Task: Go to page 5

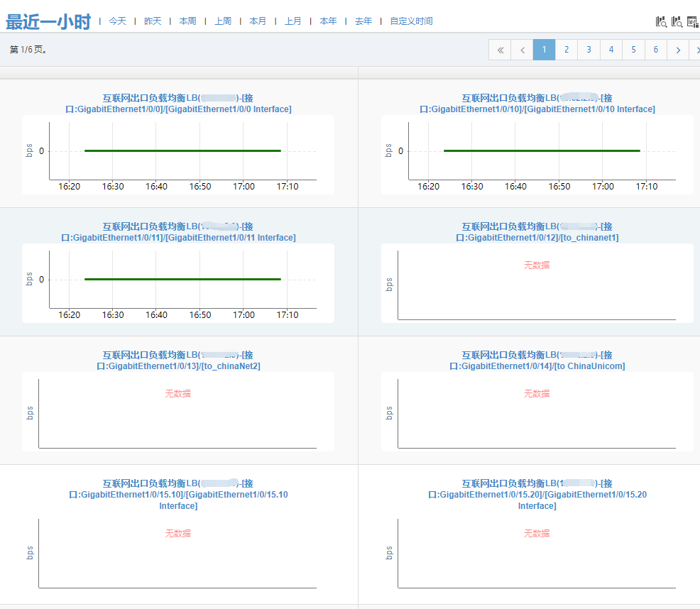Action: point(633,50)
